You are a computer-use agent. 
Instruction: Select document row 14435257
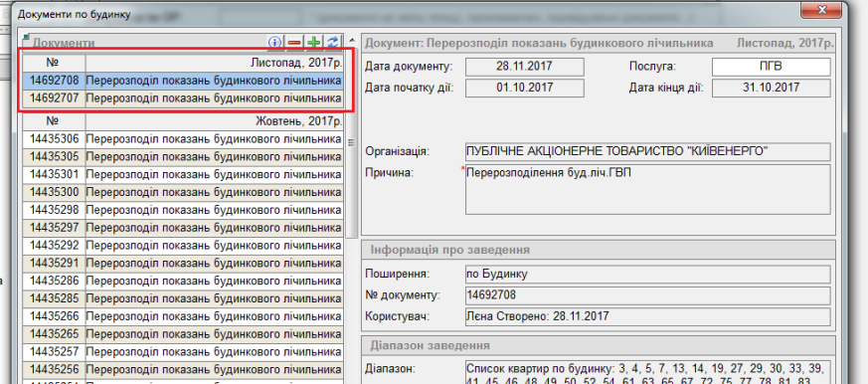pos(182,351)
